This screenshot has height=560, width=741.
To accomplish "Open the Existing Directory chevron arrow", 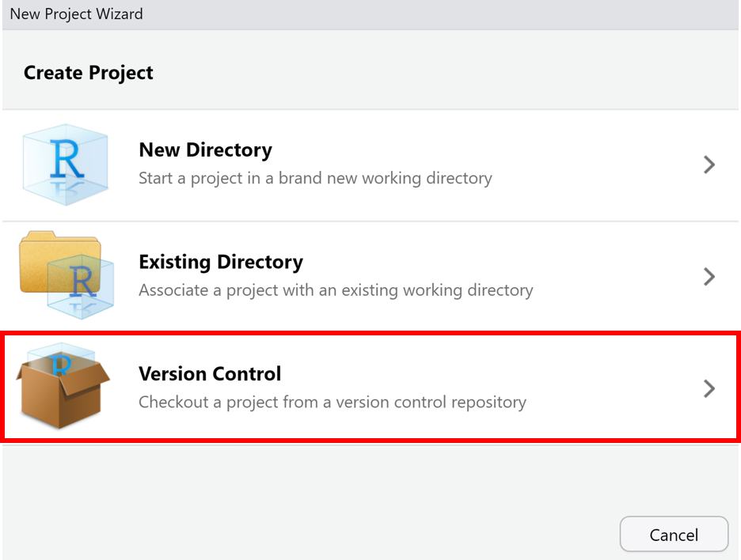I will (709, 277).
